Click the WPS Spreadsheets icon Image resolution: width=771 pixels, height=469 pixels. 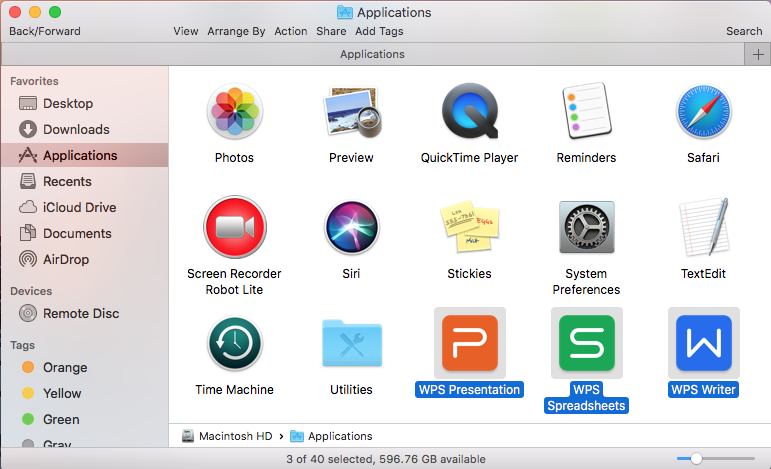[x=587, y=343]
